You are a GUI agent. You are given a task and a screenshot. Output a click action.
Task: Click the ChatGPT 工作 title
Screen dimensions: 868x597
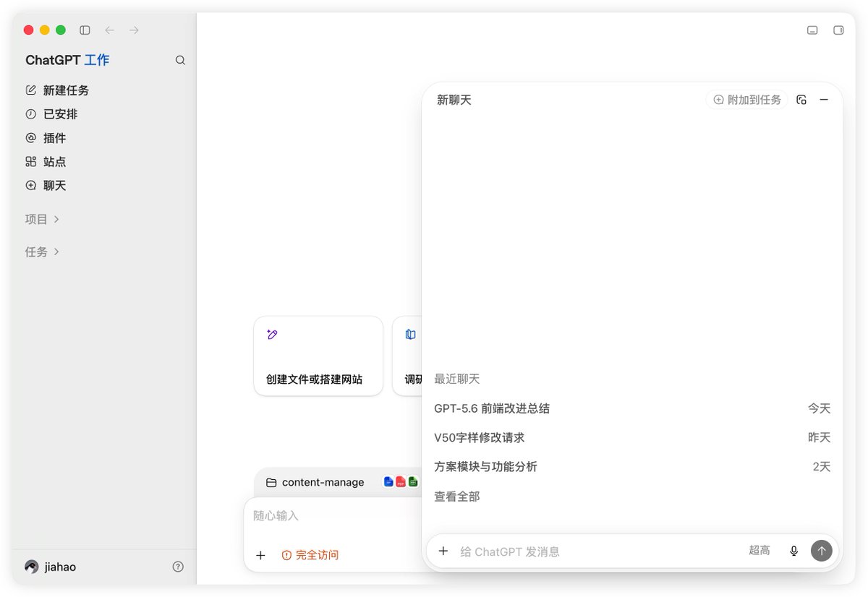coord(67,61)
